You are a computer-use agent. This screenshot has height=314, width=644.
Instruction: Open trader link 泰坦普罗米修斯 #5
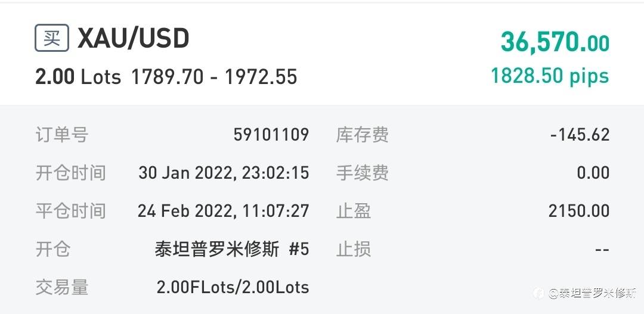click(x=231, y=249)
